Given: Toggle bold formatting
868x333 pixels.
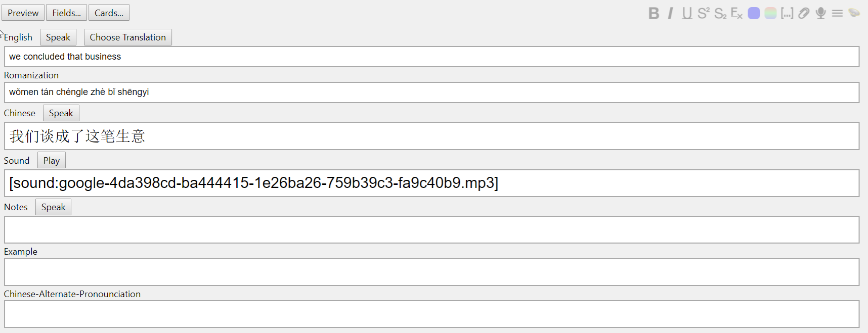Looking at the screenshot, I should [654, 13].
